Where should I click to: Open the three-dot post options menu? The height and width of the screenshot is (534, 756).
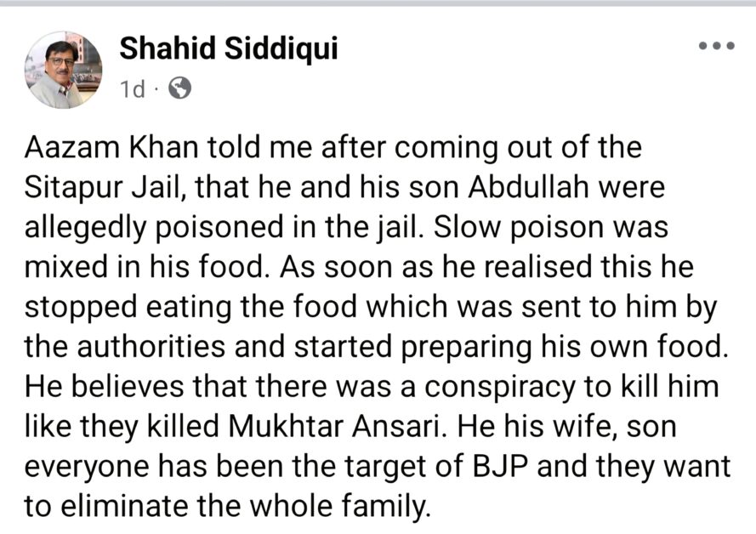pyautogui.click(x=717, y=46)
